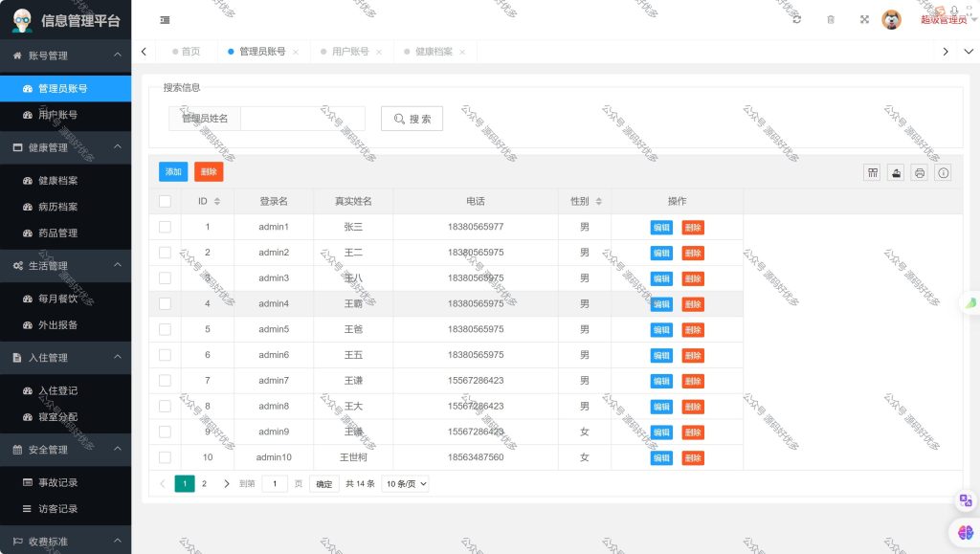
Task: Switch to the 用户账号 tab
Action: click(350, 52)
